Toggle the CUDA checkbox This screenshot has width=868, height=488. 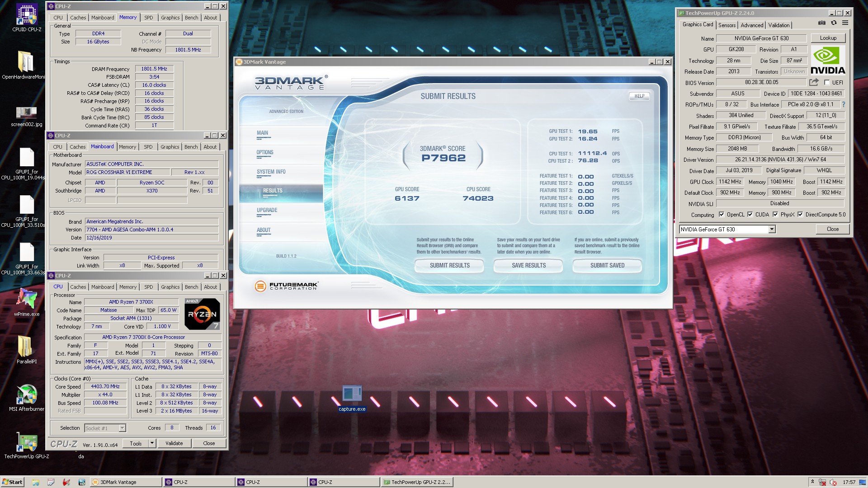click(x=750, y=215)
